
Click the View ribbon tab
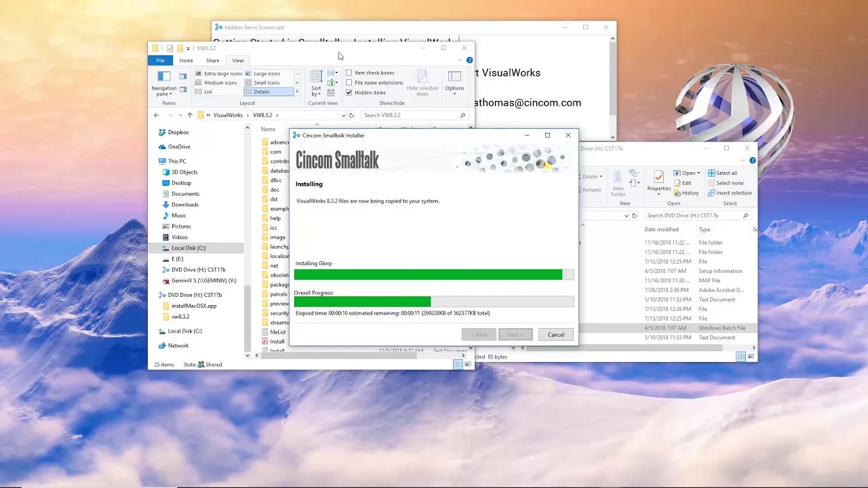pos(237,60)
